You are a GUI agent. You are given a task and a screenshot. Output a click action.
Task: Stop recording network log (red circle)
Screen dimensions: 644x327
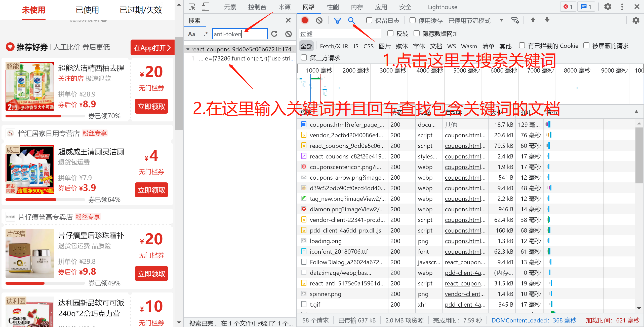point(305,20)
